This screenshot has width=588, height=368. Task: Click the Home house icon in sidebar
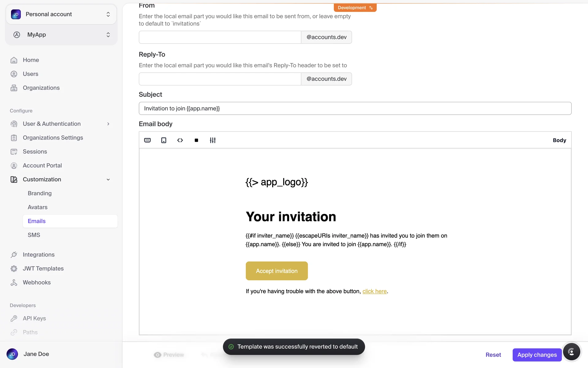pyautogui.click(x=14, y=60)
